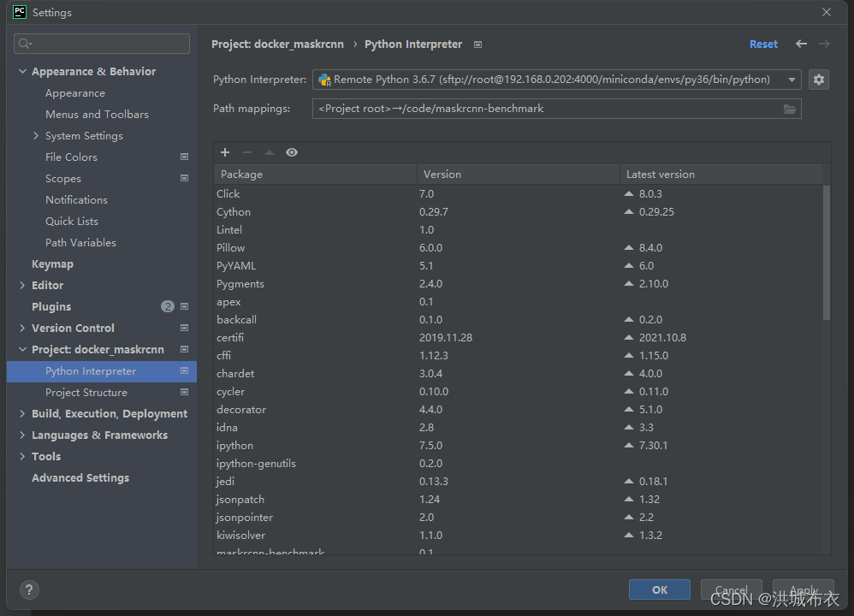This screenshot has height=616, width=854.
Task: Click the Cancel button
Action: click(x=731, y=589)
